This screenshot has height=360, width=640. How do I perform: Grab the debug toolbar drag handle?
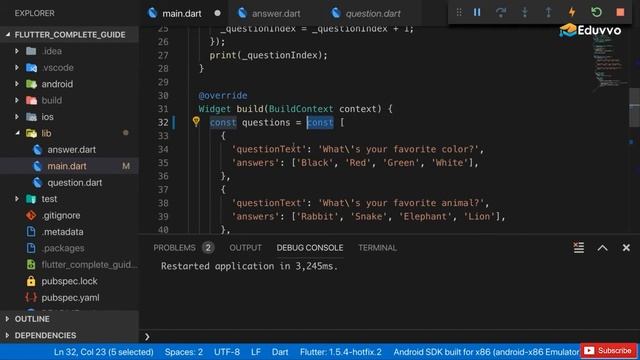pyautogui.click(x=459, y=12)
